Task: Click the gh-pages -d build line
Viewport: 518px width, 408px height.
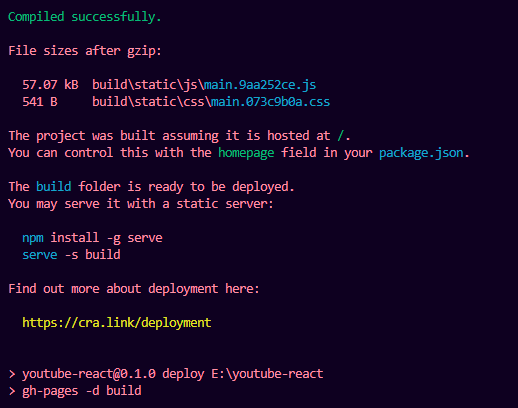Action: point(82,391)
